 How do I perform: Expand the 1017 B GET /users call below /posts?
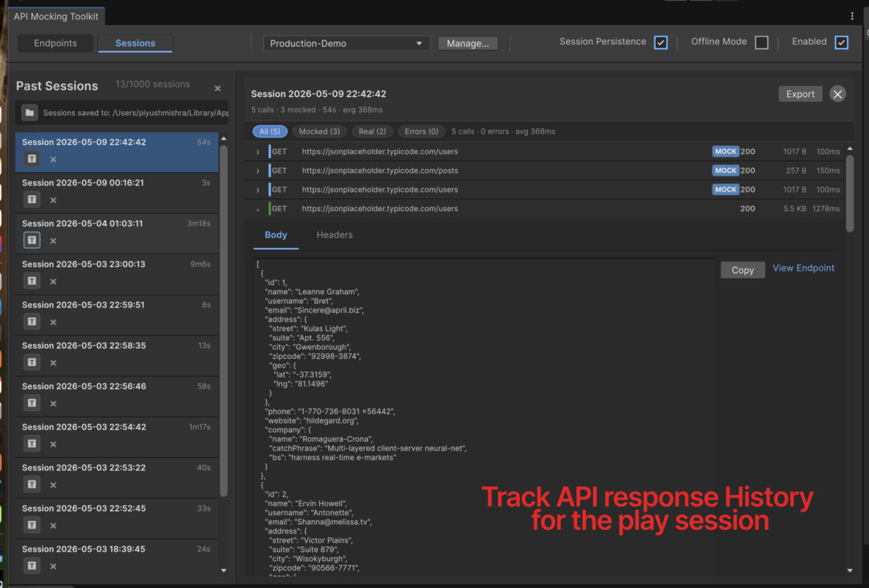258,190
